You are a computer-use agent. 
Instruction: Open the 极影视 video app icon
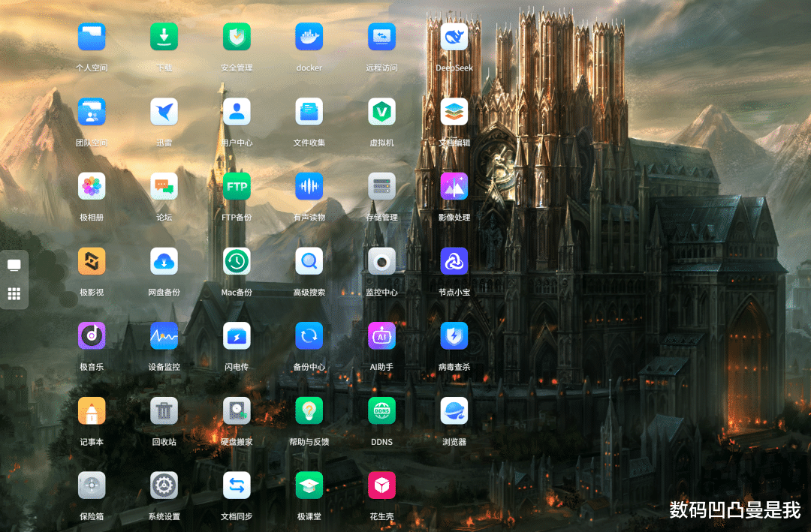coord(92,261)
